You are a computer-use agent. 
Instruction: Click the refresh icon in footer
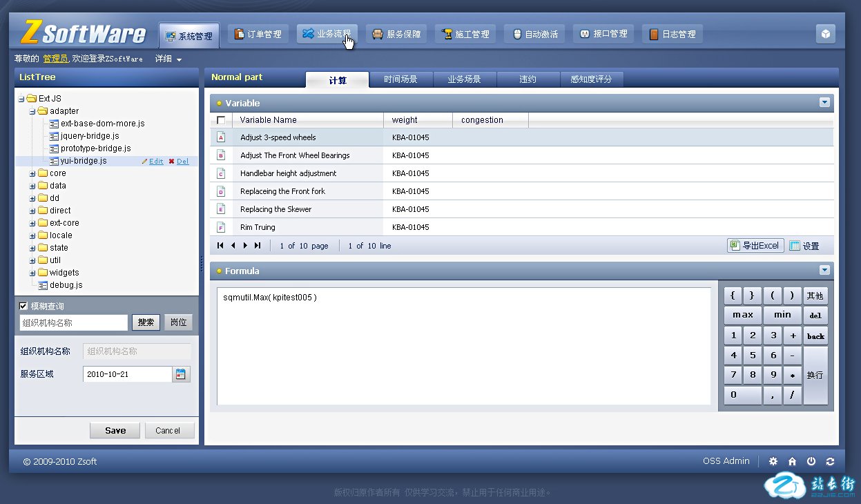coord(830,461)
